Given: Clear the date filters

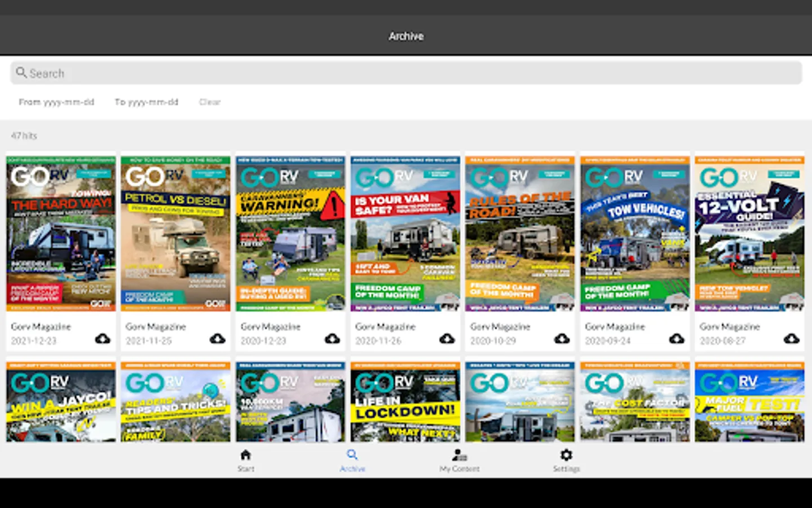Looking at the screenshot, I should tap(210, 102).
